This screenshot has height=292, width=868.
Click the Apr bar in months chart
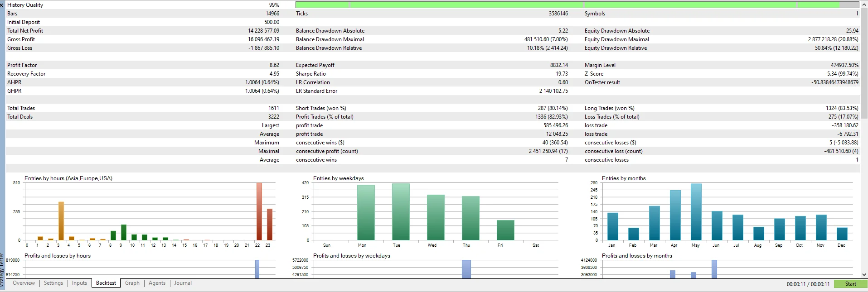pyautogui.click(x=675, y=215)
